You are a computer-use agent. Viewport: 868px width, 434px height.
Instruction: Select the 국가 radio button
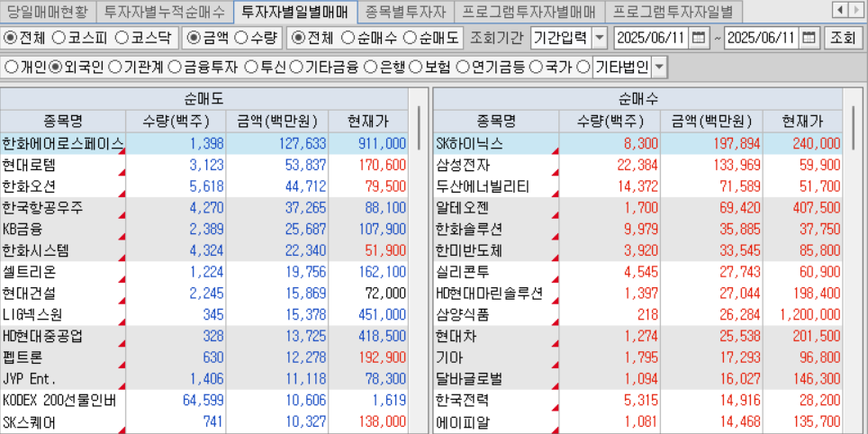tap(535, 68)
